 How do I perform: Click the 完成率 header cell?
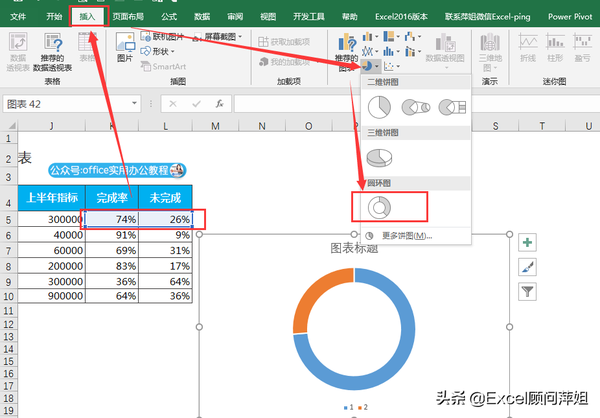pyautogui.click(x=112, y=198)
